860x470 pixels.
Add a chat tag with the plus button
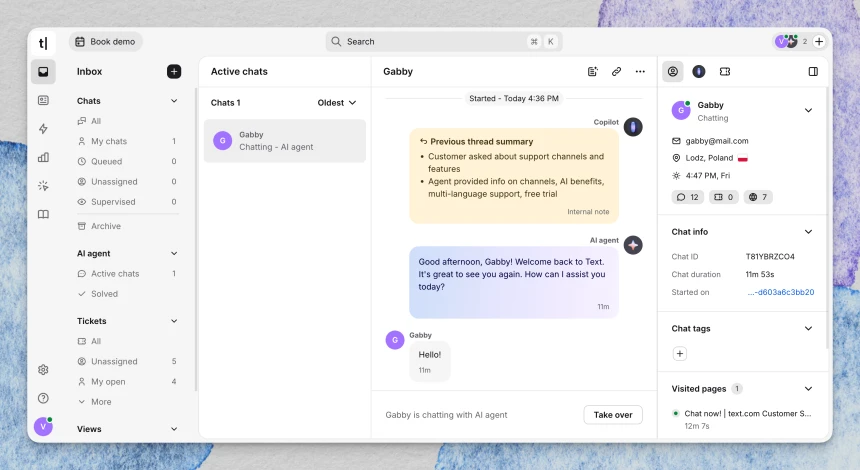(x=680, y=354)
